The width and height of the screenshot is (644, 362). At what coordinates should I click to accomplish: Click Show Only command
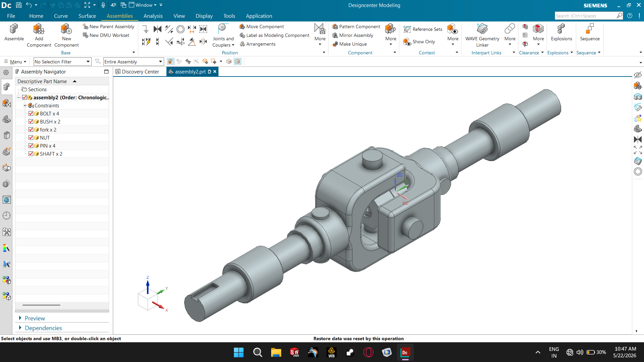point(419,42)
